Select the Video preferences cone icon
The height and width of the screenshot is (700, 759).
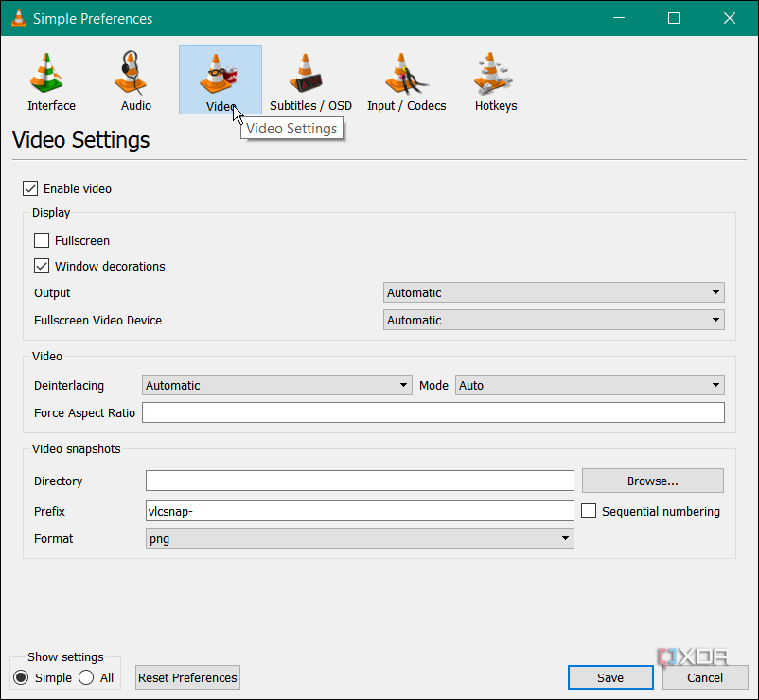click(x=219, y=74)
